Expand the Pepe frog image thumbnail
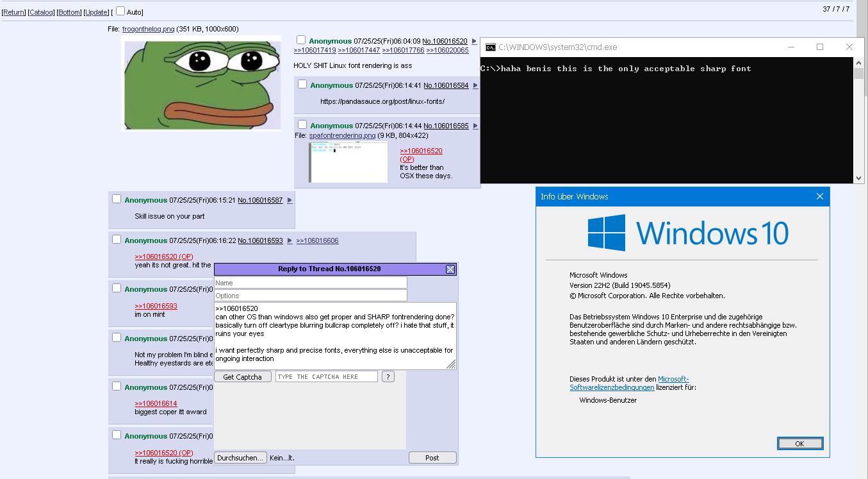The width and height of the screenshot is (868, 479). click(x=201, y=83)
